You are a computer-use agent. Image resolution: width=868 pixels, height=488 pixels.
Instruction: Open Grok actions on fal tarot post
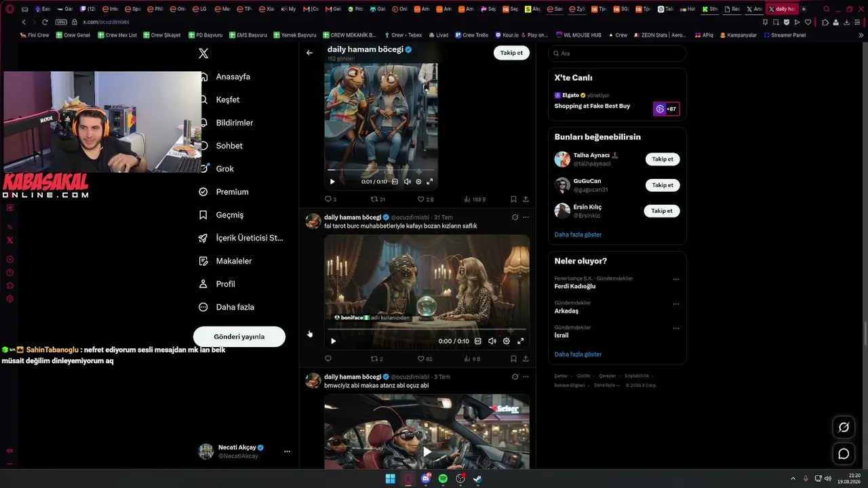click(515, 218)
